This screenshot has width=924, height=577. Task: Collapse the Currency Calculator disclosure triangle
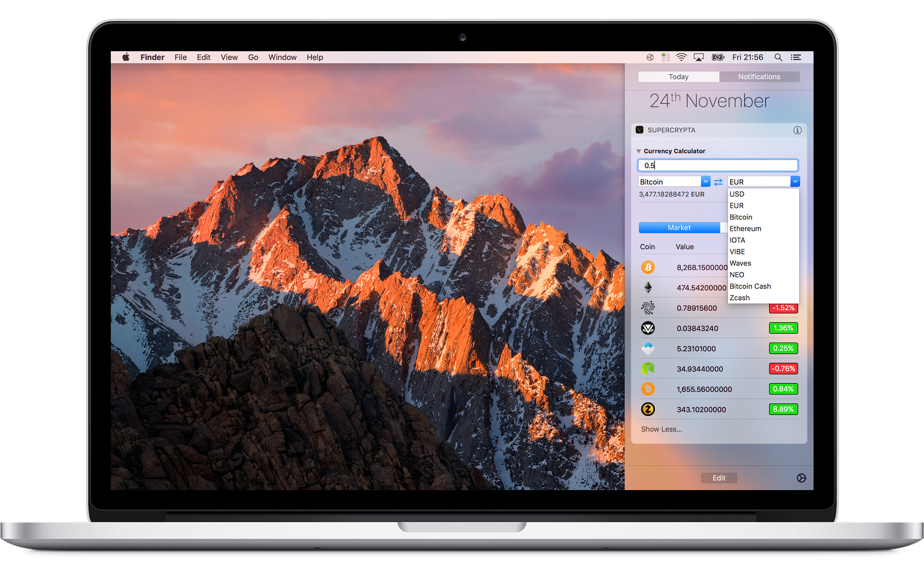click(639, 151)
